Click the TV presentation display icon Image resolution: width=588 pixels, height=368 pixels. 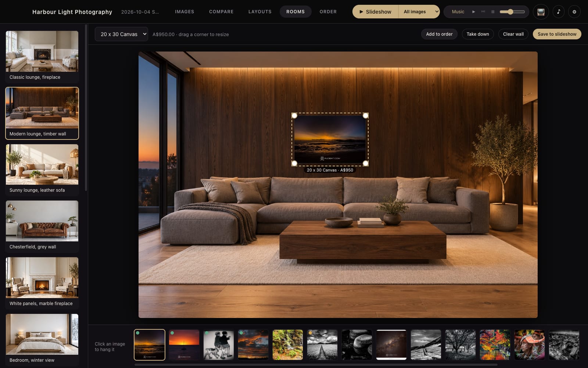pyautogui.click(x=541, y=12)
